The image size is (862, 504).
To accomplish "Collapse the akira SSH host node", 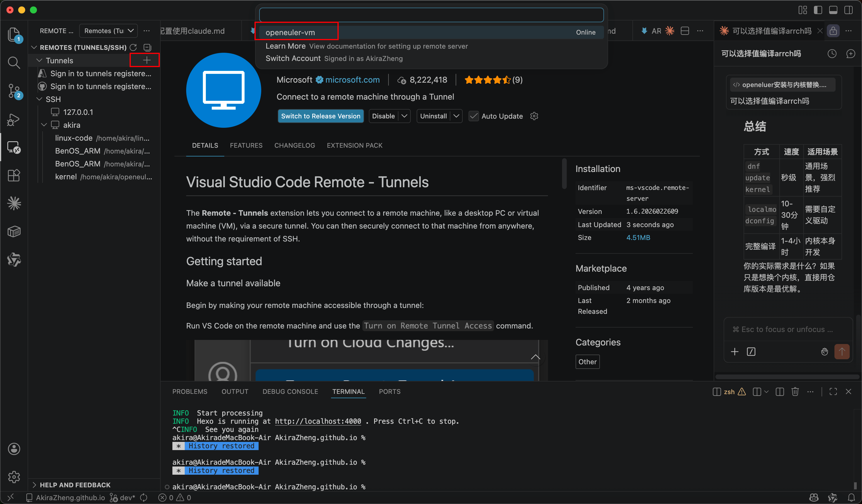I will pyautogui.click(x=44, y=125).
